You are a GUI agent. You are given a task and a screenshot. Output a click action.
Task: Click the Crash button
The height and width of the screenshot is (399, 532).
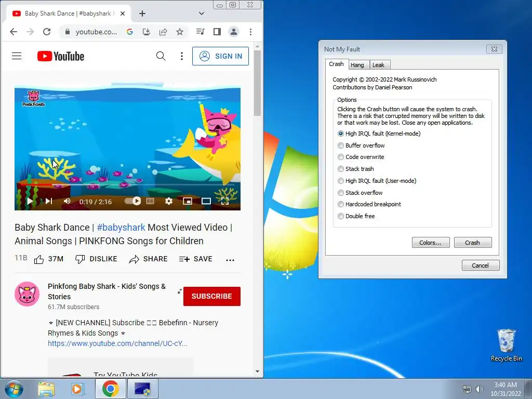(x=473, y=242)
